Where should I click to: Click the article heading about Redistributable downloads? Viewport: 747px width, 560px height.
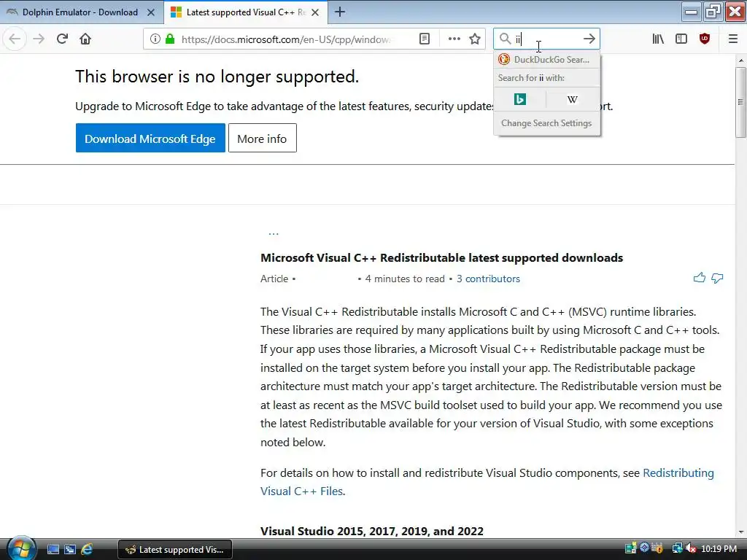point(441,257)
